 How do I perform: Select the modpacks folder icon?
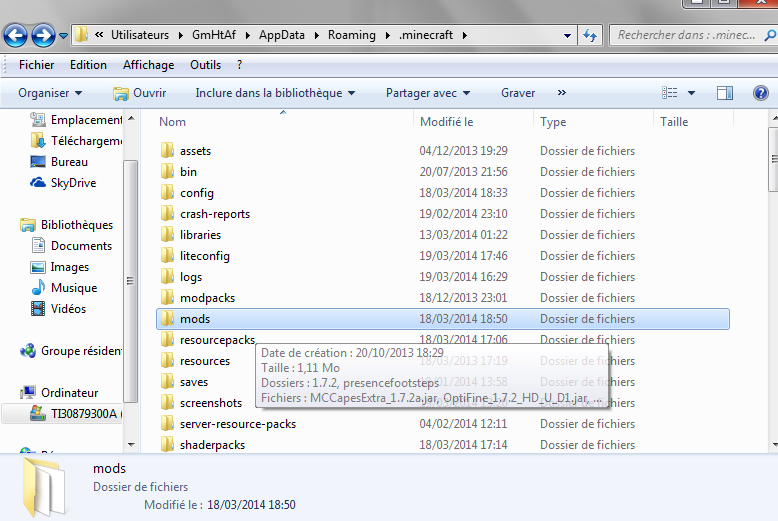pyautogui.click(x=168, y=298)
